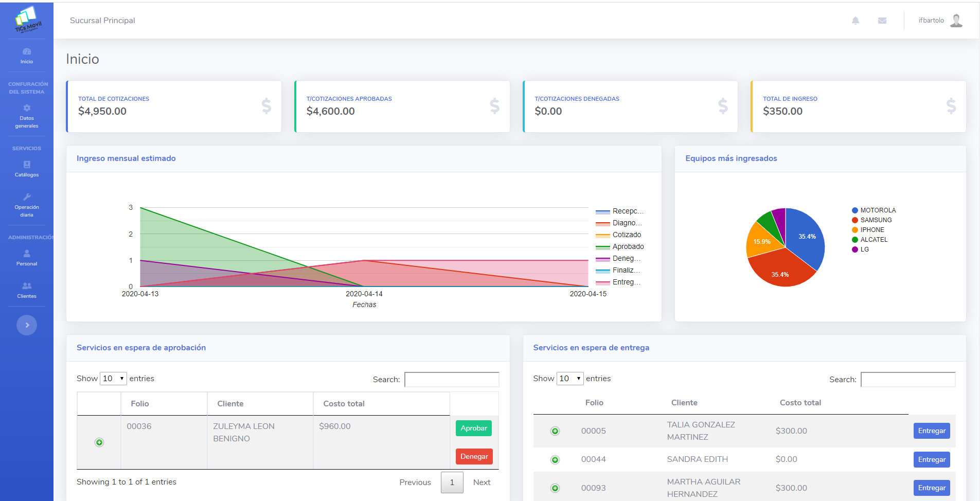The image size is (980, 501).
Task: Open Datos generales gear icon
Action: coord(27,109)
